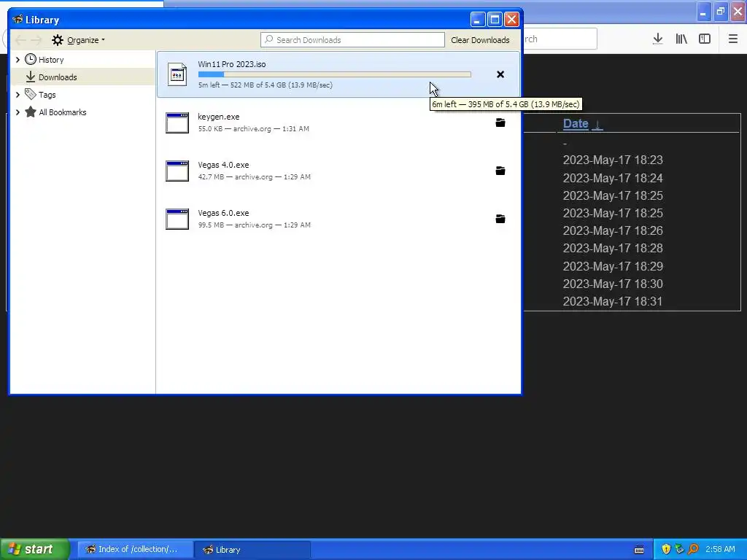Click the All Bookmarks star icon

[31, 112]
